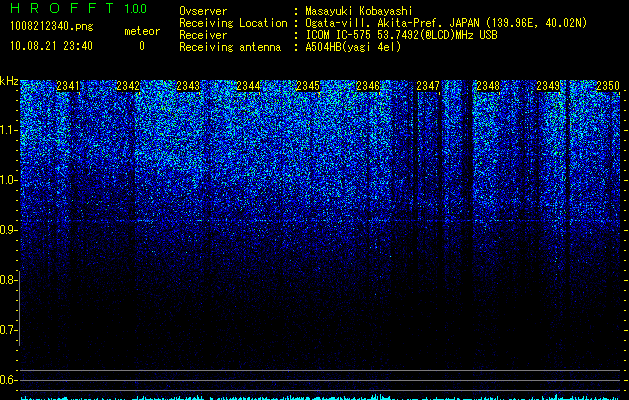Click the 2344 time marker

click(248, 86)
